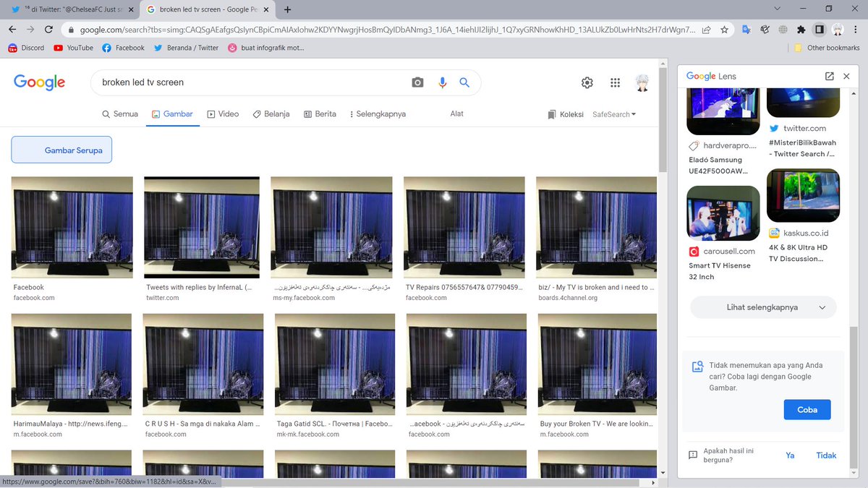
Task: Click the Google logo on search page
Action: pos(39,82)
